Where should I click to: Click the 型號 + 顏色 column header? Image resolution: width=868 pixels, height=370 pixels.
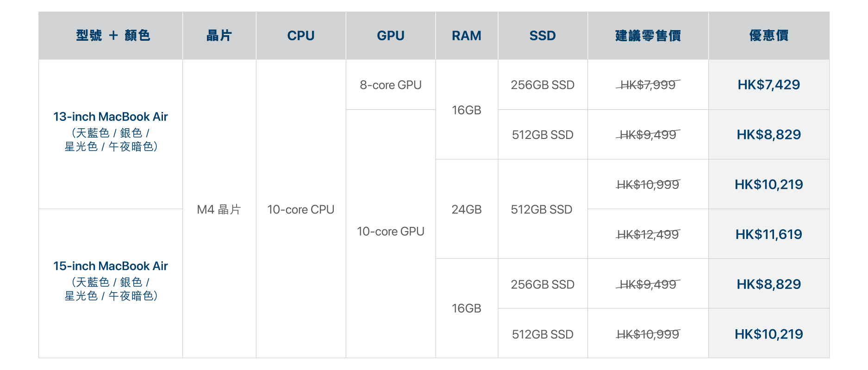[x=113, y=36]
